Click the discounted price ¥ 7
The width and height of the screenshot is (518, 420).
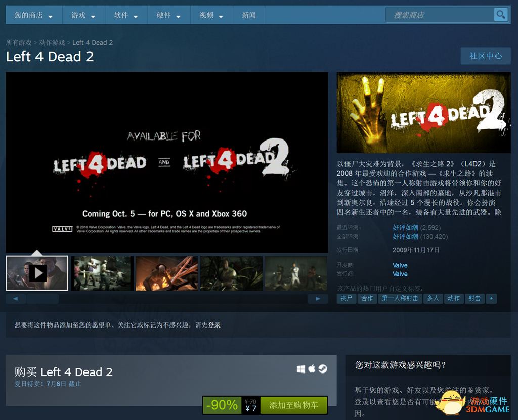point(251,409)
